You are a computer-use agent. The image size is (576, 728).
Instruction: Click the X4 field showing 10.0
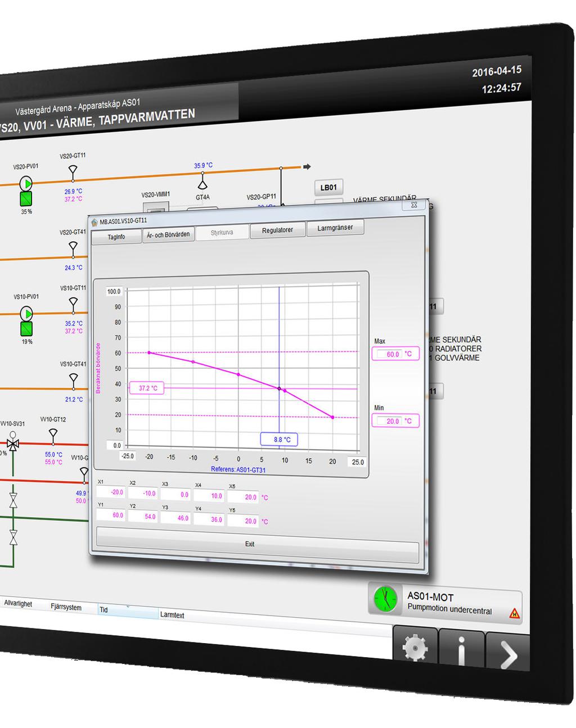point(209,496)
